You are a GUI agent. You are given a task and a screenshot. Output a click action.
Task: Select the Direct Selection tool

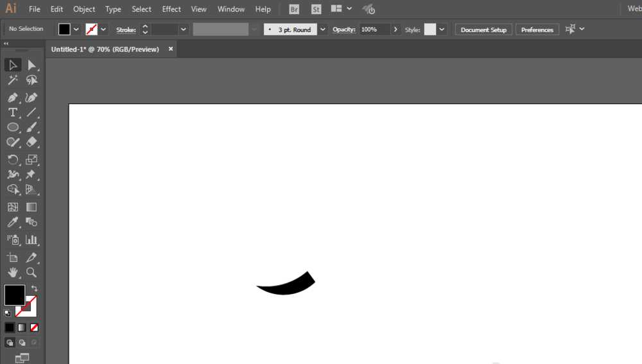tap(31, 65)
